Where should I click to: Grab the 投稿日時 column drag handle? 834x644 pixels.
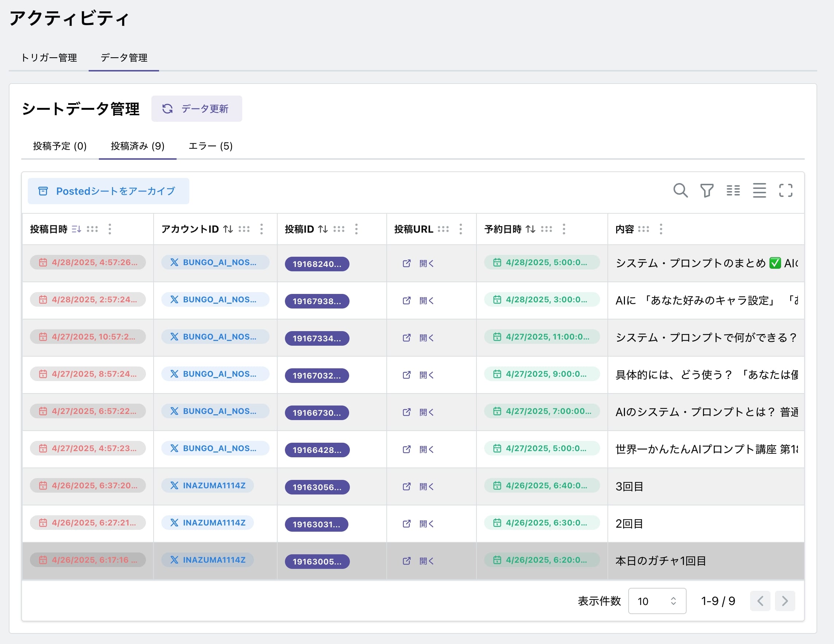tap(92, 229)
